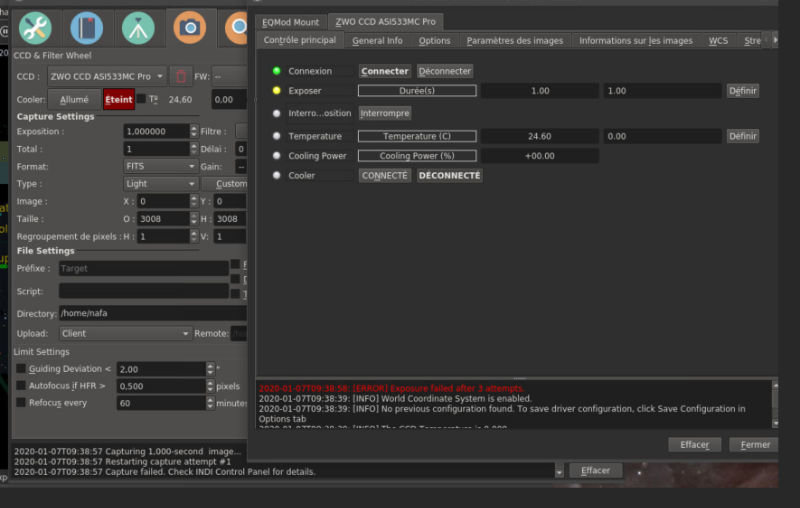Open the scheduler notebook module
This screenshot has width=800, height=508.
coord(87,28)
